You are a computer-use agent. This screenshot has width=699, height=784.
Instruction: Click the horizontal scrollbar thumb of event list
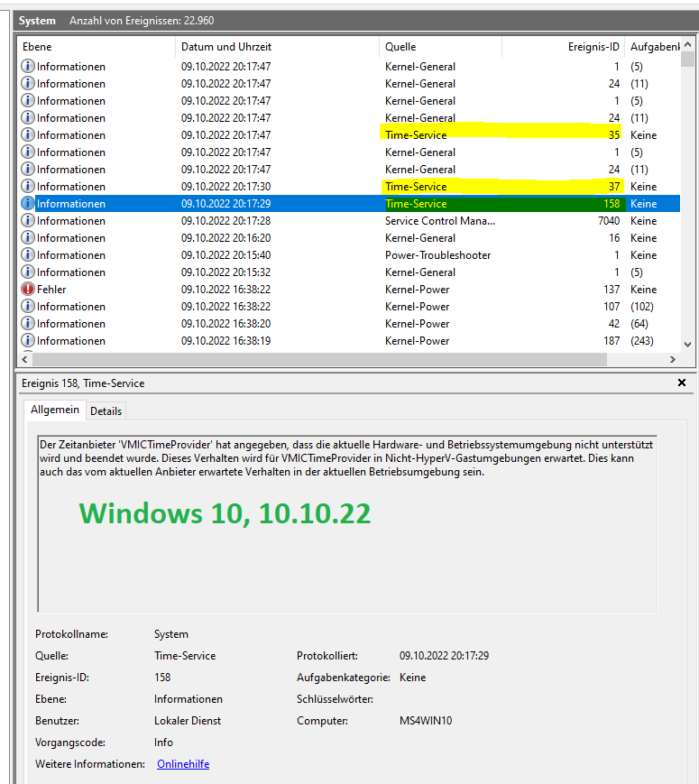pyautogui.click(x=320, y=359)
